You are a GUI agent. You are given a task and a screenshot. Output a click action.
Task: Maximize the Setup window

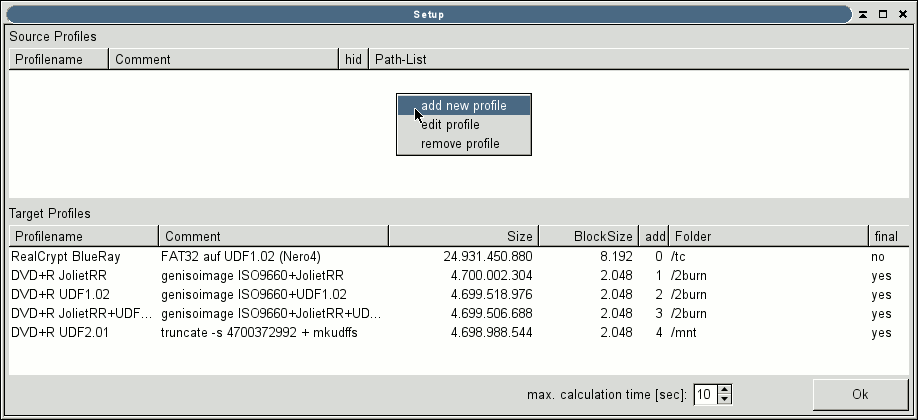(x=883, y=14)
